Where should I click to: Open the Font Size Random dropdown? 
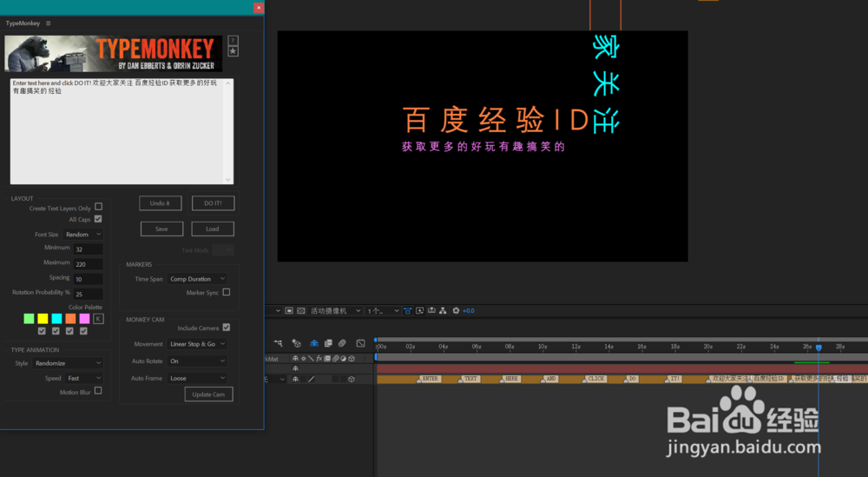(83, 235)
